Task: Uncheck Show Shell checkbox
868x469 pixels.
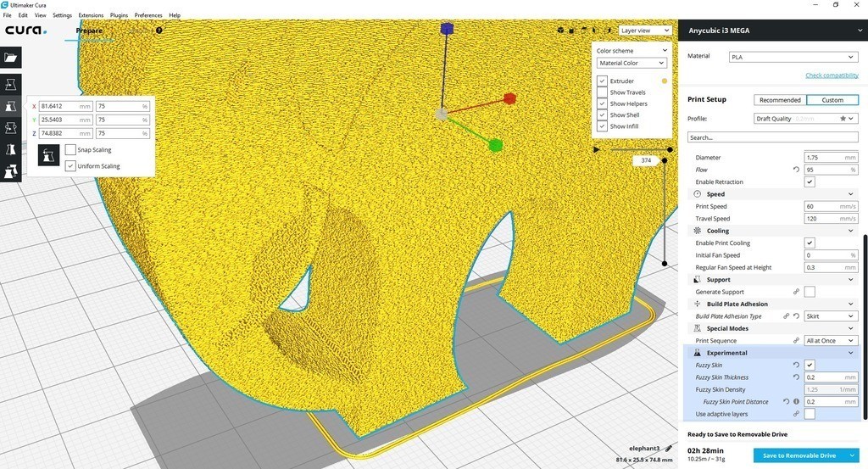Action: [x=602, y=115]
